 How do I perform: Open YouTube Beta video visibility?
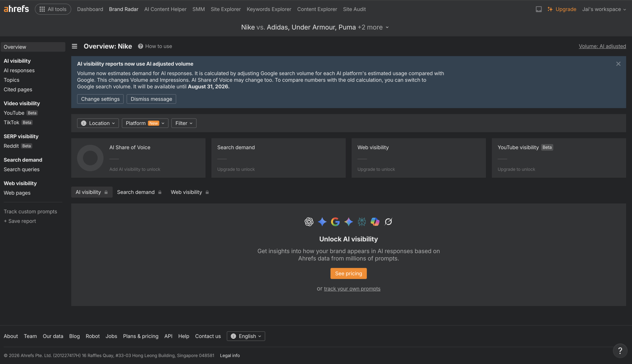[21, 113]
